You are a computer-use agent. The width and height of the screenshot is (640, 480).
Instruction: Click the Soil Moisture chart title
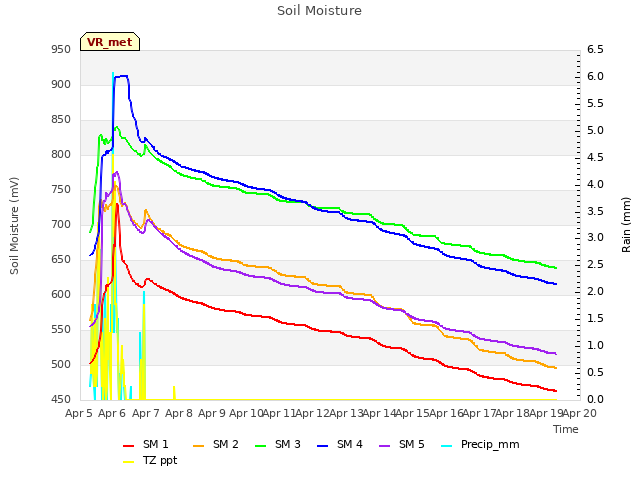pyautogui.click(x=319, y=11)
